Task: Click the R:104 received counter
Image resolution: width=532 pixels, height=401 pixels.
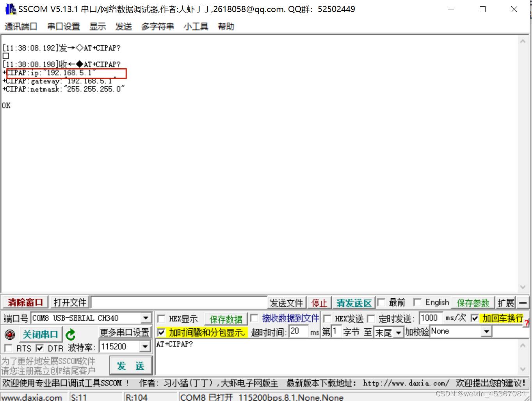Action: [x=137, y=397]
